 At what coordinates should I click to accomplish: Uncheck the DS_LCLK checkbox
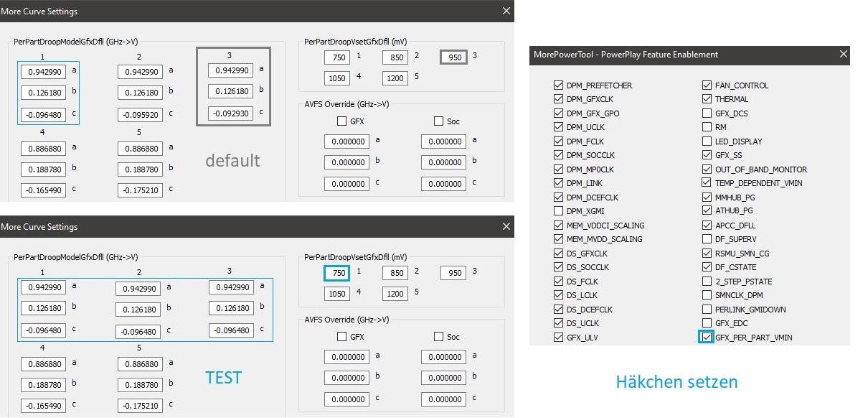559,295
